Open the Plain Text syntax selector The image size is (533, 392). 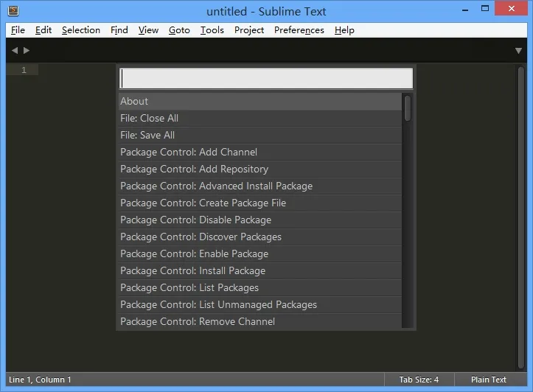[489, 379]
